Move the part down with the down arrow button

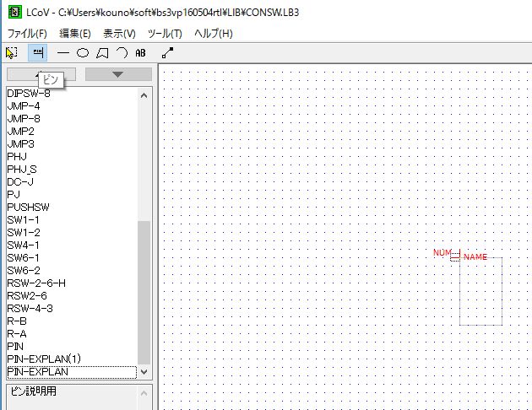(118, 74)
